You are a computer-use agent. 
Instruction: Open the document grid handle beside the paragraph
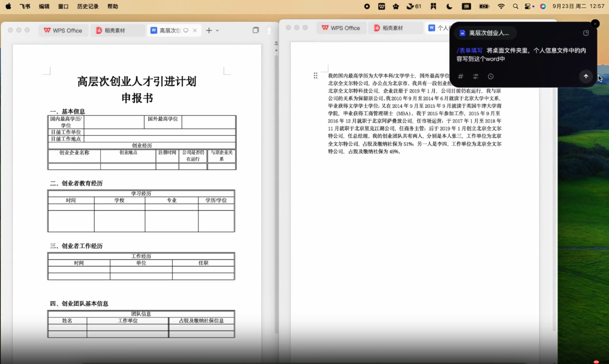click(x=316, y=76)
